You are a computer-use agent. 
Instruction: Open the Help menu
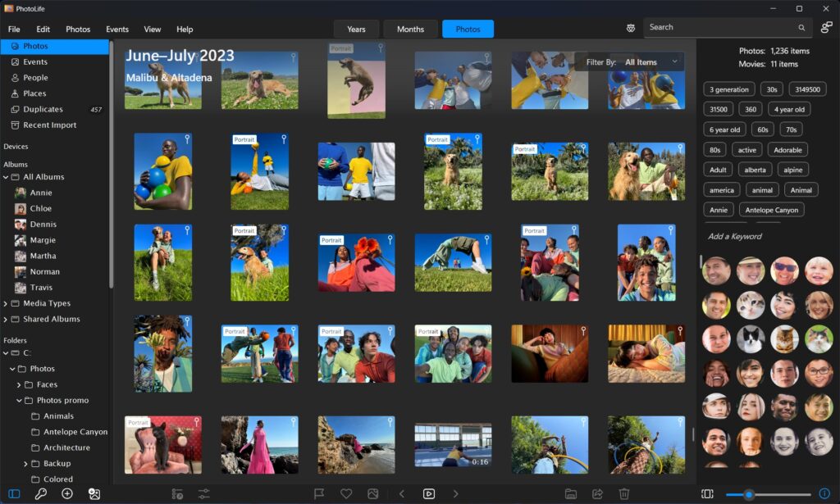185,30
